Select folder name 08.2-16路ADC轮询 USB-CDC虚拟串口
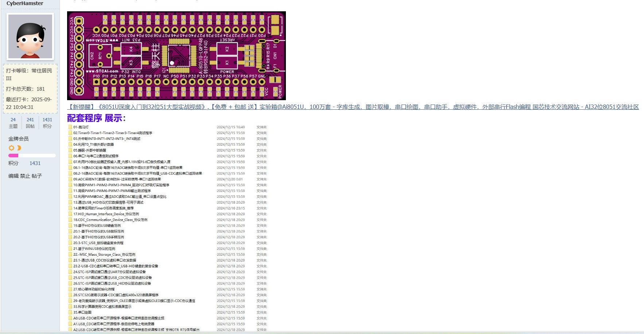The width and height of the screenshot is (644, 334). 137,173
